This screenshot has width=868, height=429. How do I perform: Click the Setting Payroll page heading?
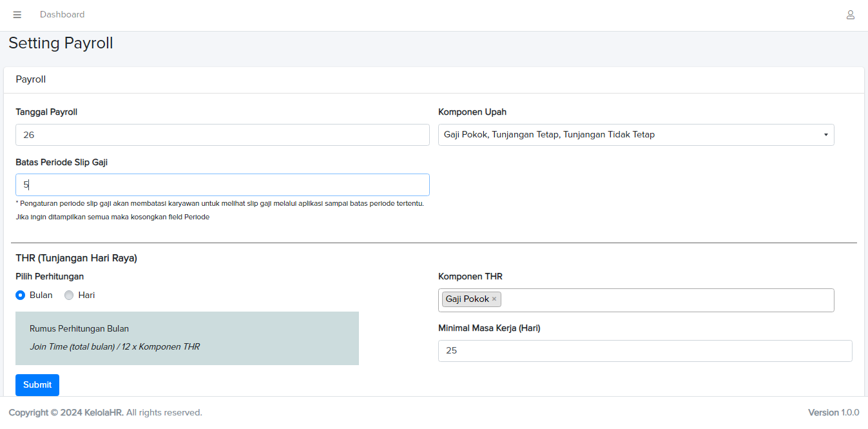click(61, 43)
